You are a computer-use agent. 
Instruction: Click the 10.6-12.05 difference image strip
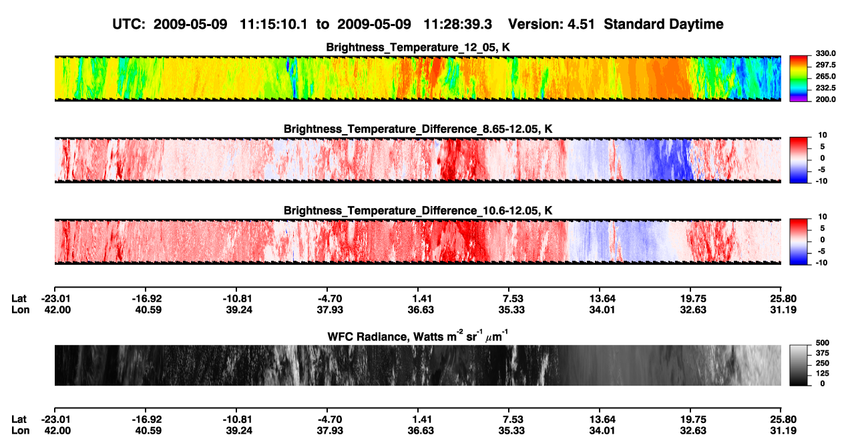click(417, 242)
